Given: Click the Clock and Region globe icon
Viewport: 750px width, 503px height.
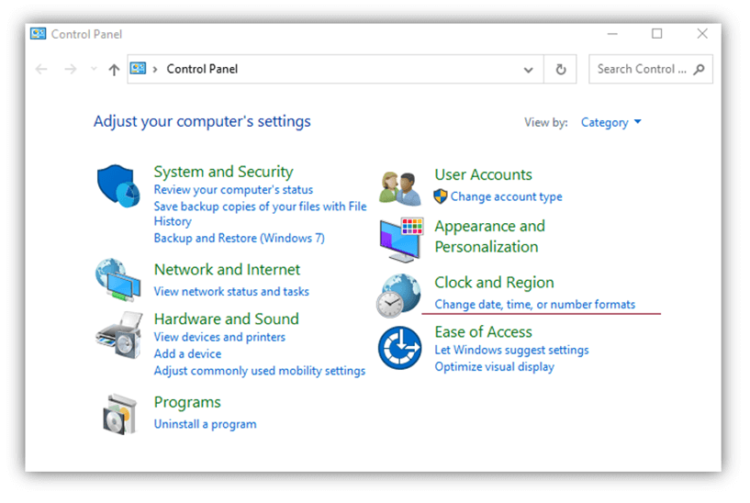Looking at the screenshot, I should 400,294.
